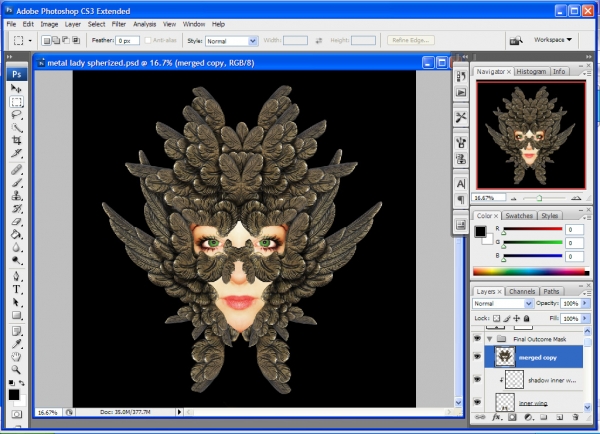This screenshot has height=434, width=600.
Task: Hide the Final Outcome Mask group
Action: [x=477, y=339]
